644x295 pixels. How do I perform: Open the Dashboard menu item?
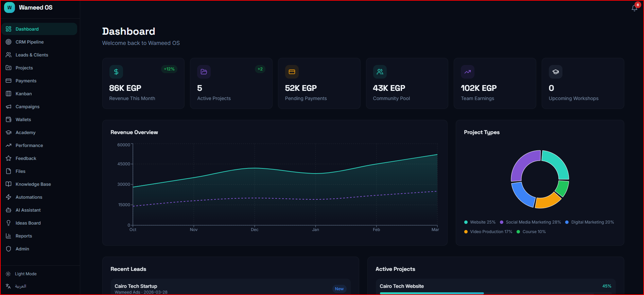(39, 29)
